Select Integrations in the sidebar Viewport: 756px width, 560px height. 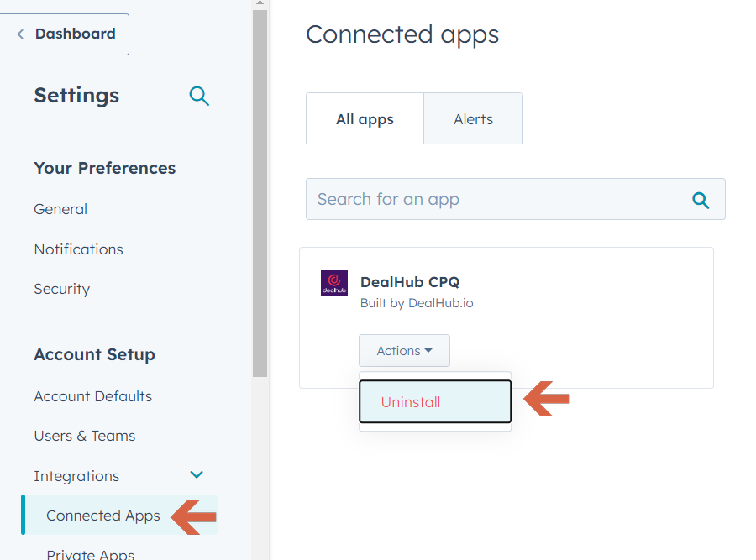(76, 476)
